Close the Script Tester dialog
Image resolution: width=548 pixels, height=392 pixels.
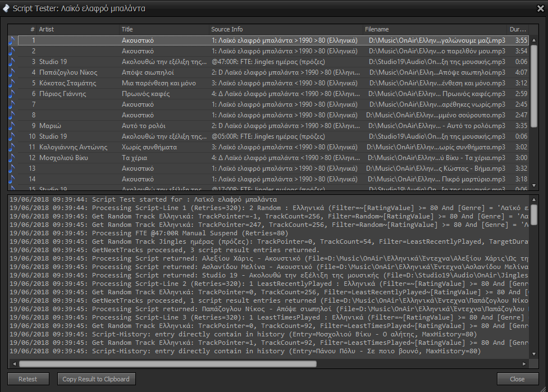click(x=517, y=379)
